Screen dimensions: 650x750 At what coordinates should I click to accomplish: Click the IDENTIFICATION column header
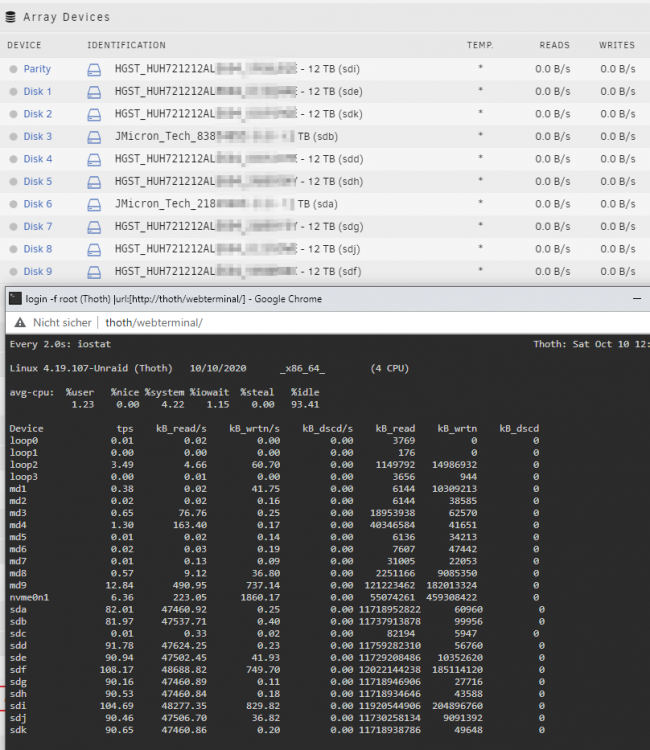[126, 45]
